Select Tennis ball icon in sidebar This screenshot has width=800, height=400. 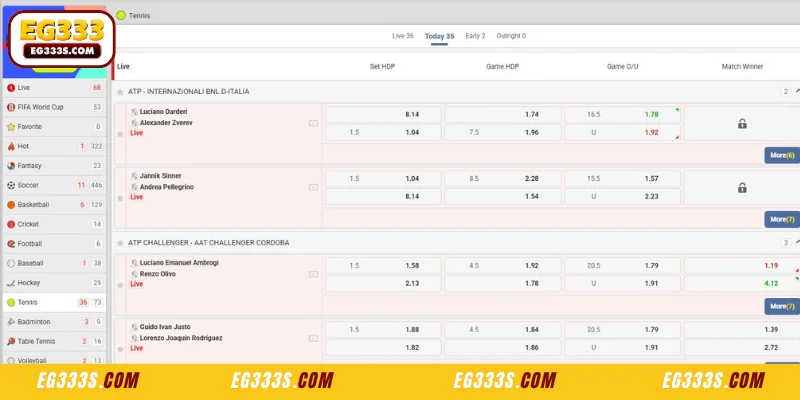[11, 303]
